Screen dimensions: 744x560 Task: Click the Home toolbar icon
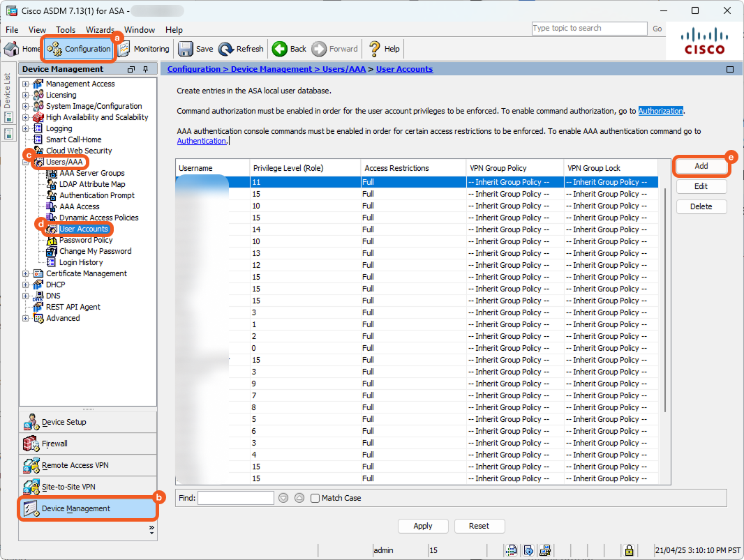point(12,49)
